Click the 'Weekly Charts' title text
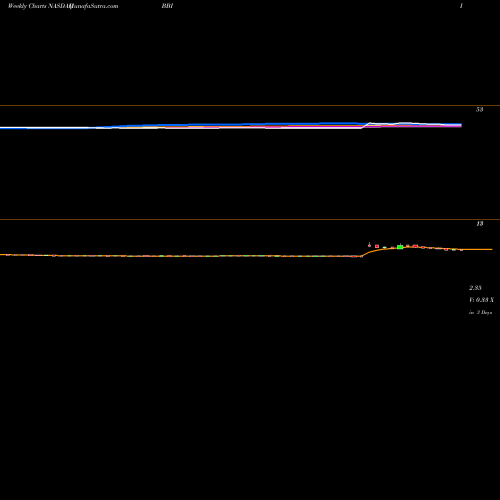The width and height of the screenshot is (500, 500). tap(27, 6)
